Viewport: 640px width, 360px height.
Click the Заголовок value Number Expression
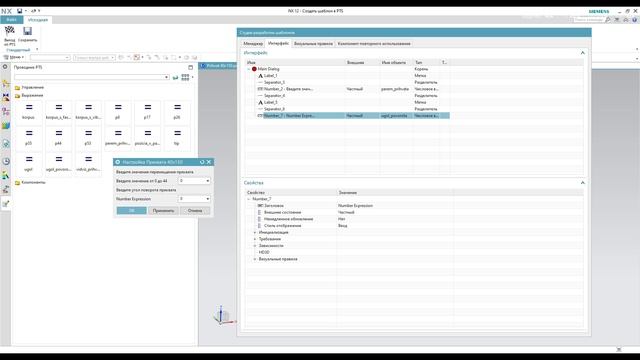coord(355,206)
